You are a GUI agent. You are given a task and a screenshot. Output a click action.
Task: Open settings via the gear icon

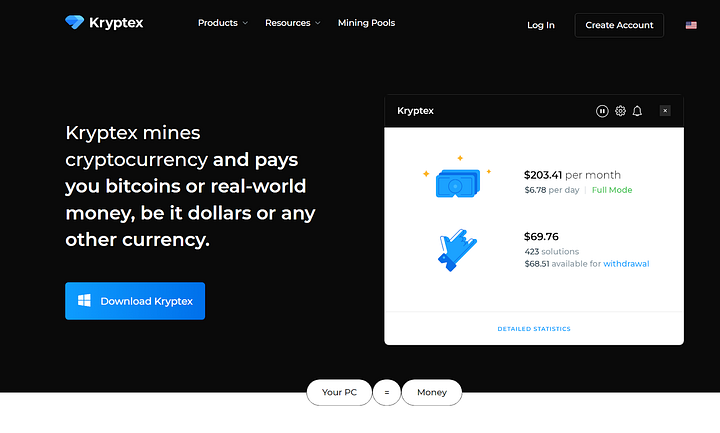click(620, 111)
